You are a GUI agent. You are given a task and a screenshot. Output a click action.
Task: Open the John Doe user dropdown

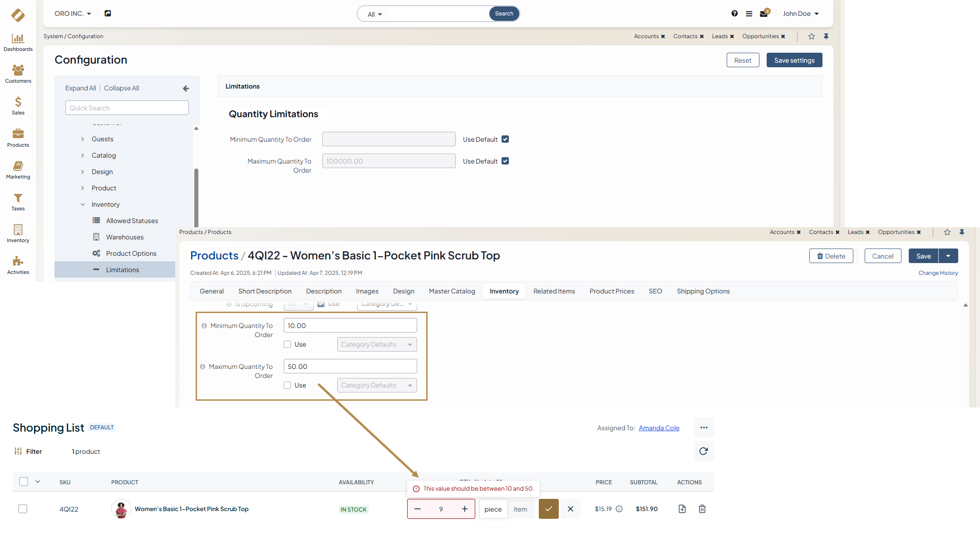pyautogui.click(x=801, y=14)
